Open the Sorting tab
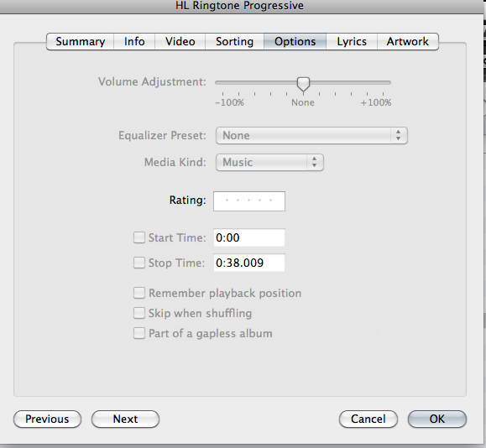Viewport: 486px width, 448px height. pos(234,41)
